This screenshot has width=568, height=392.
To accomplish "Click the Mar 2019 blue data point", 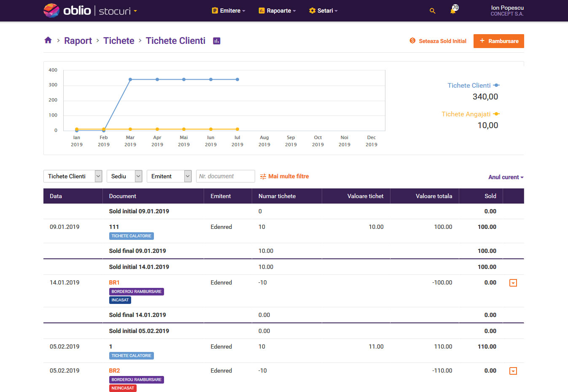I will click(130, 79).
